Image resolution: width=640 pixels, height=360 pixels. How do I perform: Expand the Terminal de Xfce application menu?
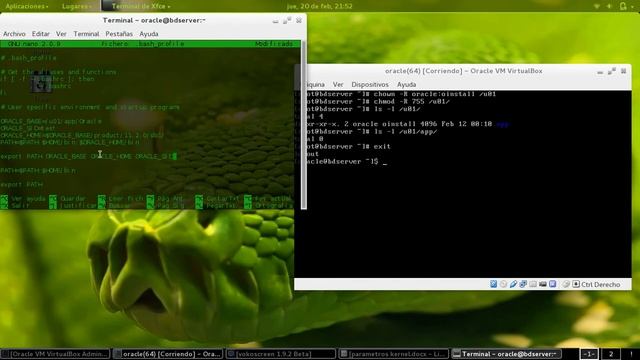[136, 6]
